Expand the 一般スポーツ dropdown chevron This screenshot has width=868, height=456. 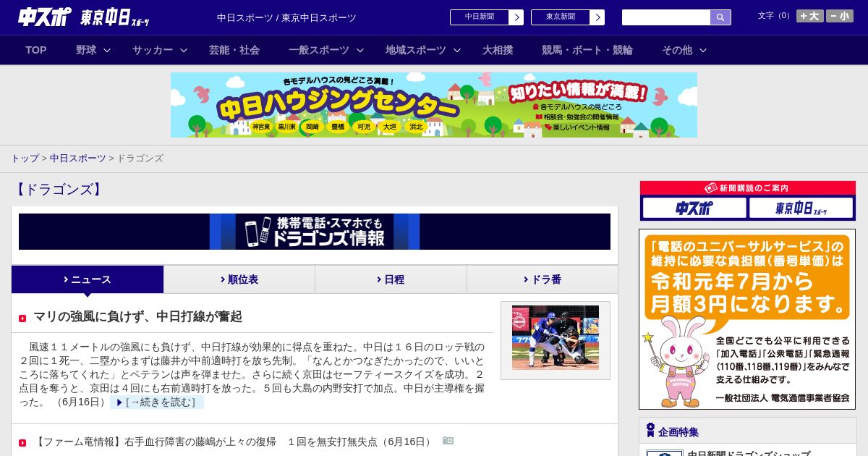pos(360,50)
